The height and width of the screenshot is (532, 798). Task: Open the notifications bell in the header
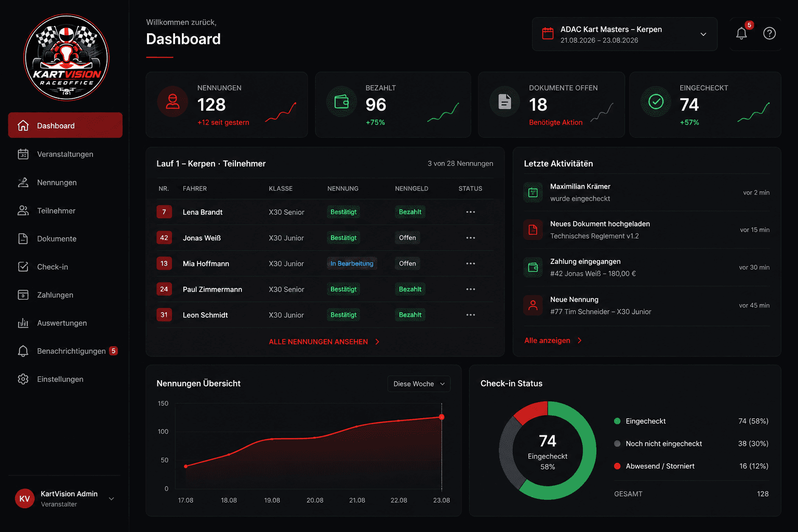741,34
